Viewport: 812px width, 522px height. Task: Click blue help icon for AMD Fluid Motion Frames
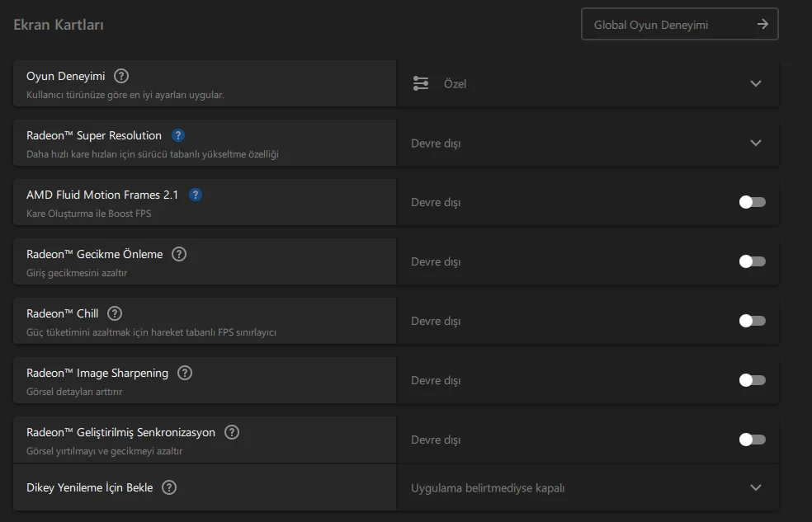(x=196, y=195)
